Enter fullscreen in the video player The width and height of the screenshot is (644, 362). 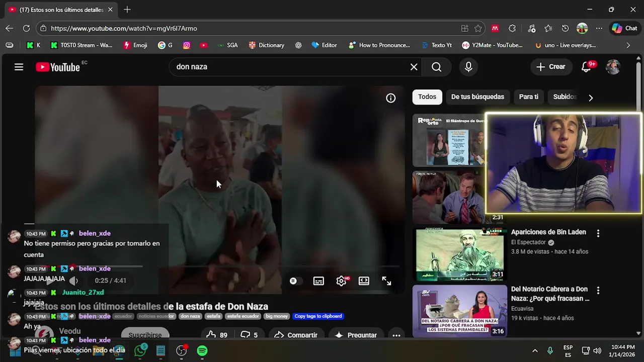click(x=386, y=281)
